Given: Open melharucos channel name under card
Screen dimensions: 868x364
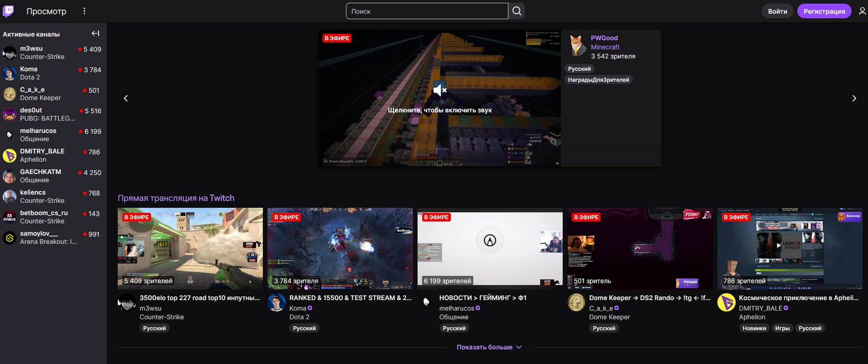Looking at the screenshot, I should tap(457, 308).
